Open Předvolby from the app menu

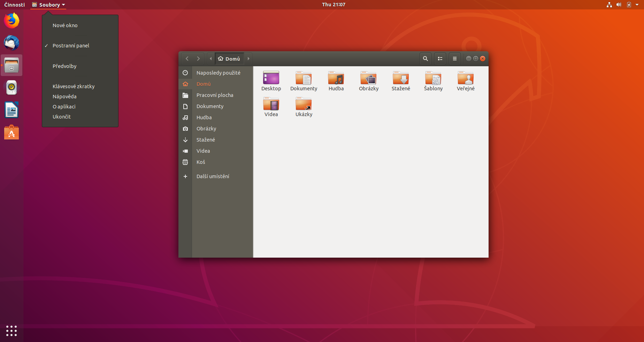point(80,66)
